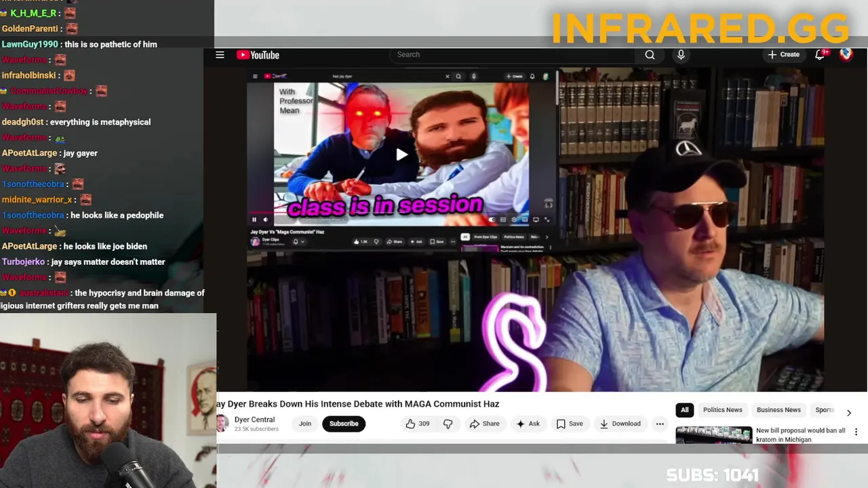Click chat message 'this is so pathetic of him'

click(111, 44)
